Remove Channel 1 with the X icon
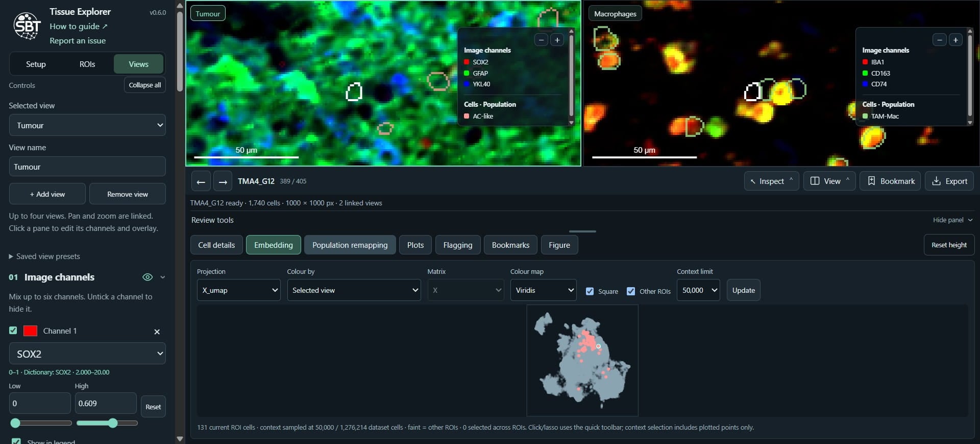980x444 pixels. click(x=157, y=332)
